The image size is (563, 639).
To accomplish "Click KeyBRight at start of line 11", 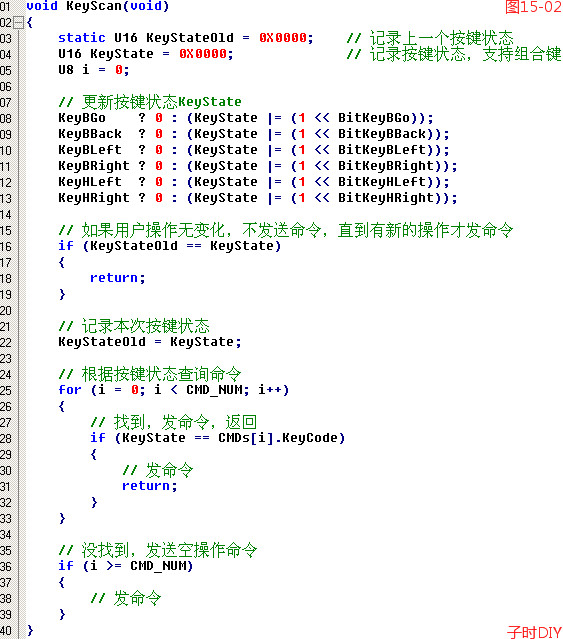I will click(94, 166).
